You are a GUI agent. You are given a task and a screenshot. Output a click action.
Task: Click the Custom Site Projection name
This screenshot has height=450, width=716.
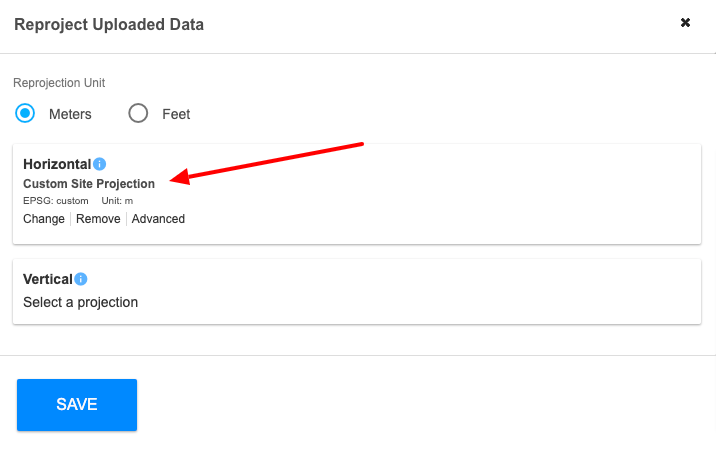[x=89, y=184]
